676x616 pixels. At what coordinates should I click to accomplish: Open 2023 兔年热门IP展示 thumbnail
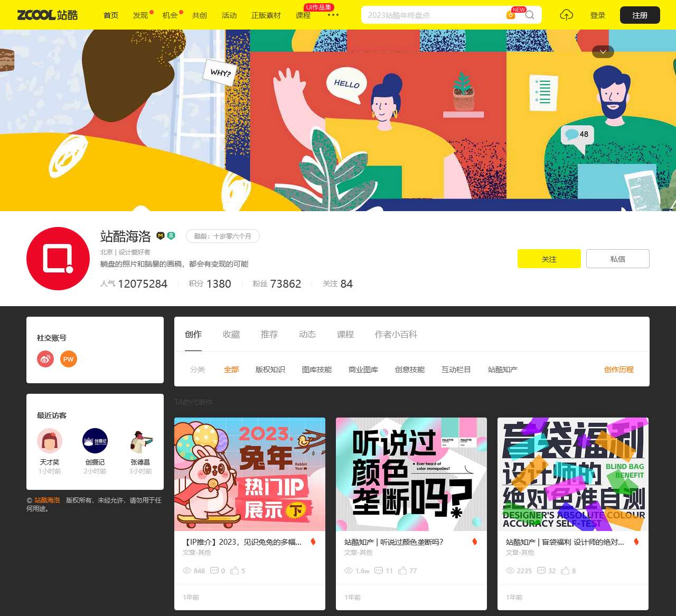coord(250,475)
